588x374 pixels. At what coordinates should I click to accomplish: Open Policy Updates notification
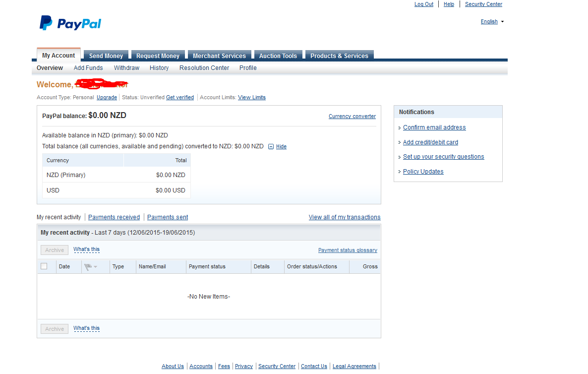423,172
